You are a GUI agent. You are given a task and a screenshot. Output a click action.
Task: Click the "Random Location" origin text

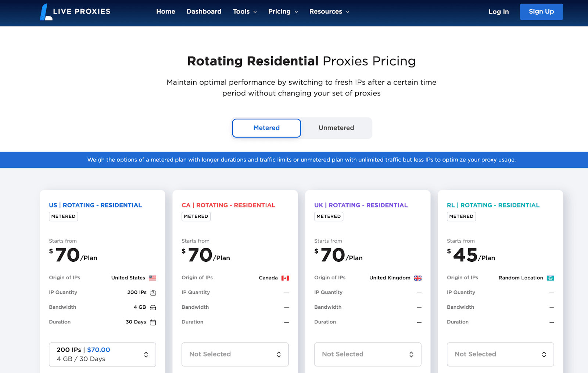pos(521,278)
